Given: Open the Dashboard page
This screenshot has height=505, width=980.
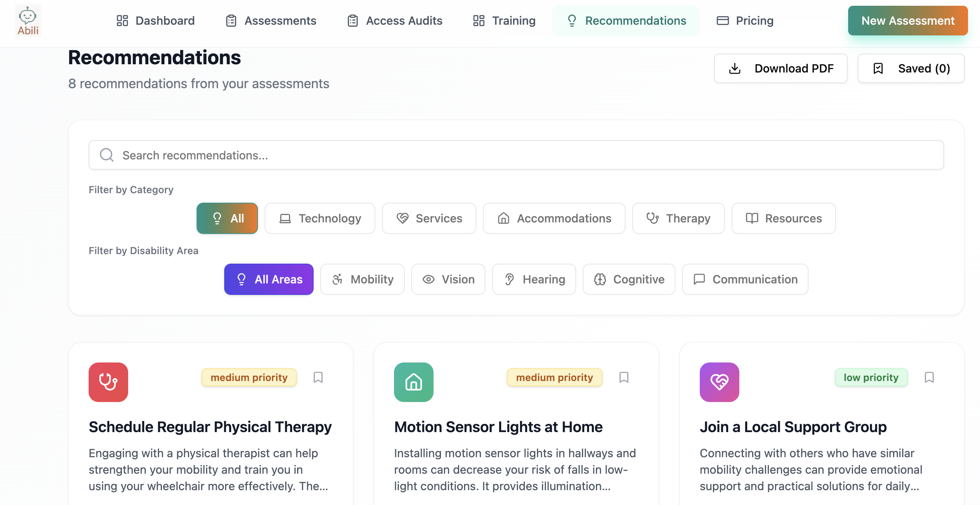Looking at the screenshot, I should pyautogui.click(x=155, y=21).
